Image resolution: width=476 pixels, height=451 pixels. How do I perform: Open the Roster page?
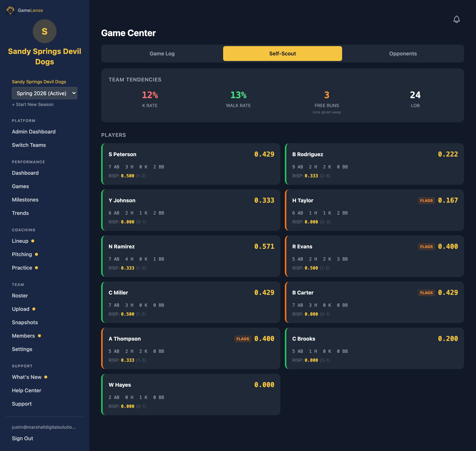(x=20, y=296)
